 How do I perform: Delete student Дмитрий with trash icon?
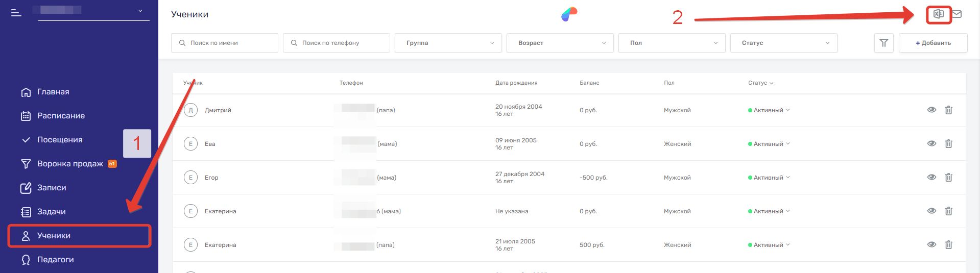click(948, 110)
